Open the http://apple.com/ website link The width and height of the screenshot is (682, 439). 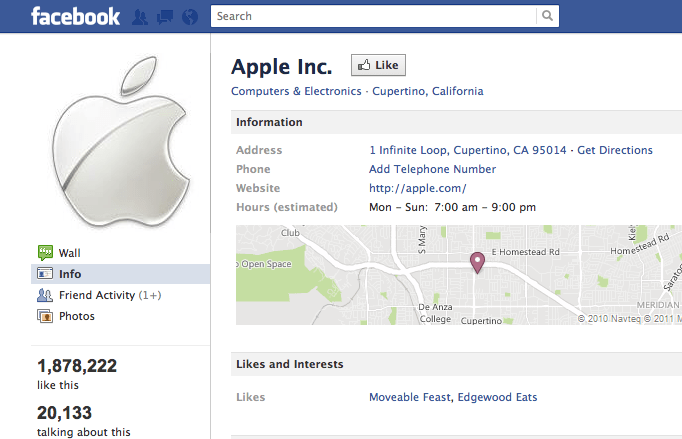418,188
